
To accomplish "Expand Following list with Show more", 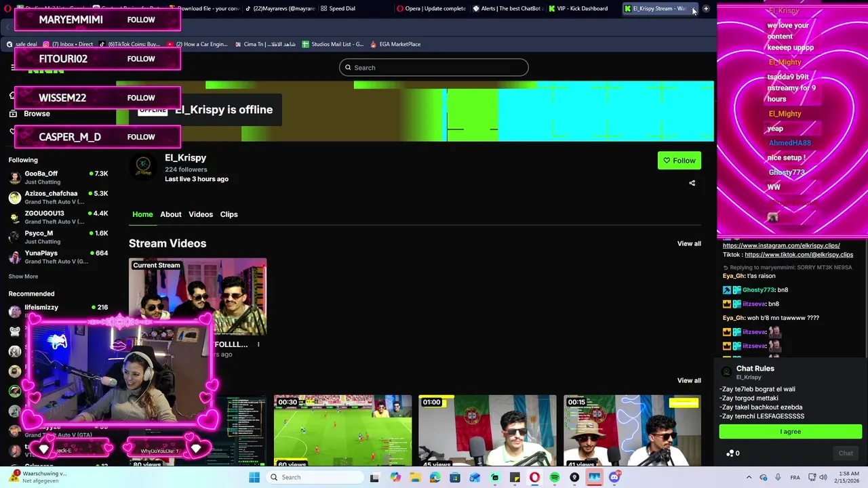I will coord(23,277).
